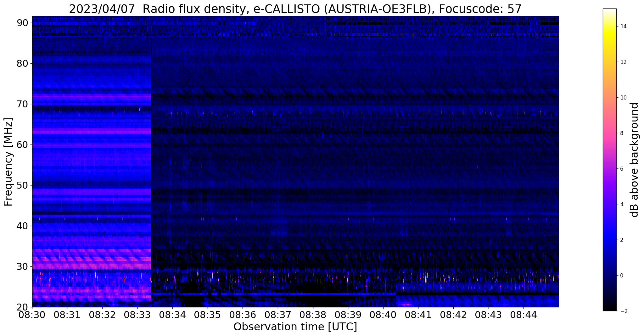Image resolution: width=644 pixels, height=336 pixels.
Task: Click the 70 MHz frequency tick label
Action: click(22, 104)
